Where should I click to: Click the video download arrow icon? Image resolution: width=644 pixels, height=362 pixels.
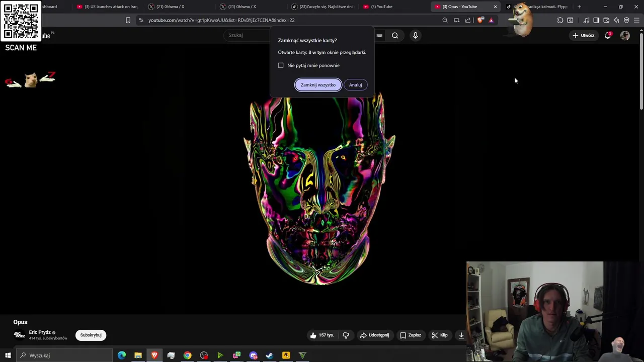pos(461,335)
